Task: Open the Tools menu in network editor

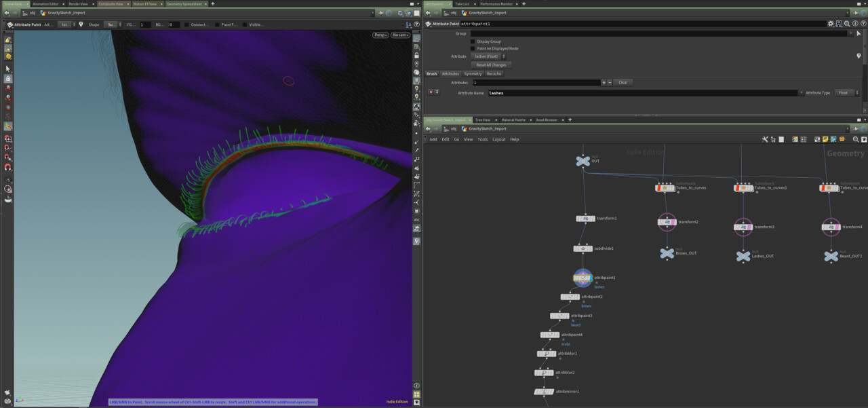Action: 482,139
